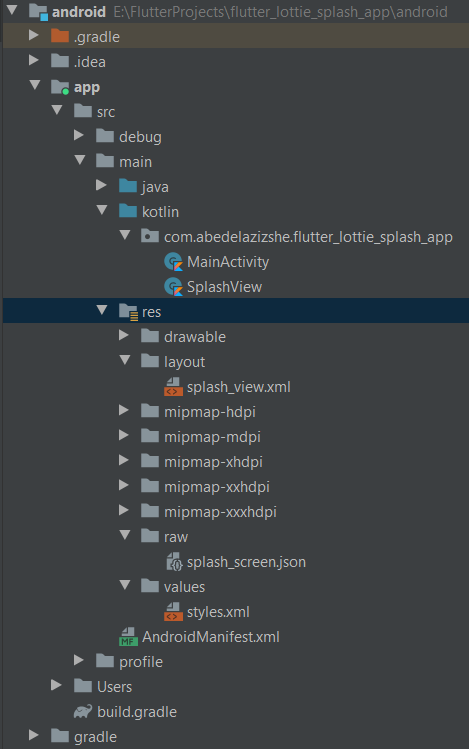Expand the mipmap-hdpi folder arrow
The height and width of the screenshot is (749, 469).
coord(124,411)
